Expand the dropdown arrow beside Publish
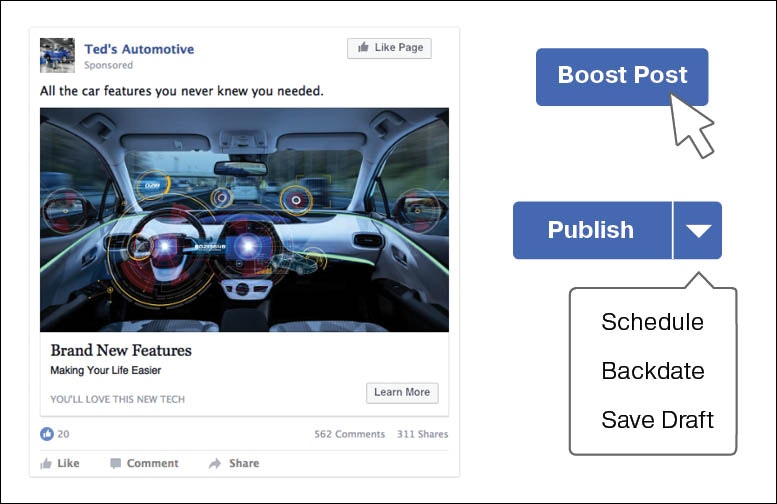 point(698,231)
